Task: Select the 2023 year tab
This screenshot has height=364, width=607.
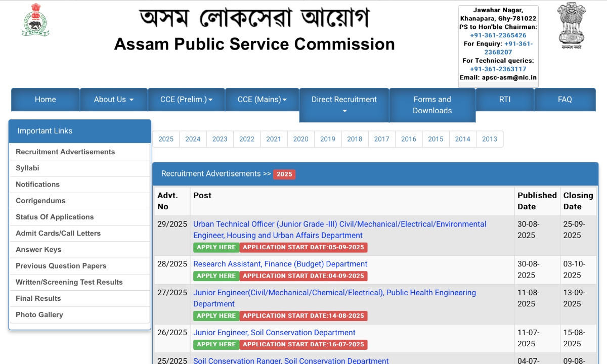Action: tap(220, 139)
